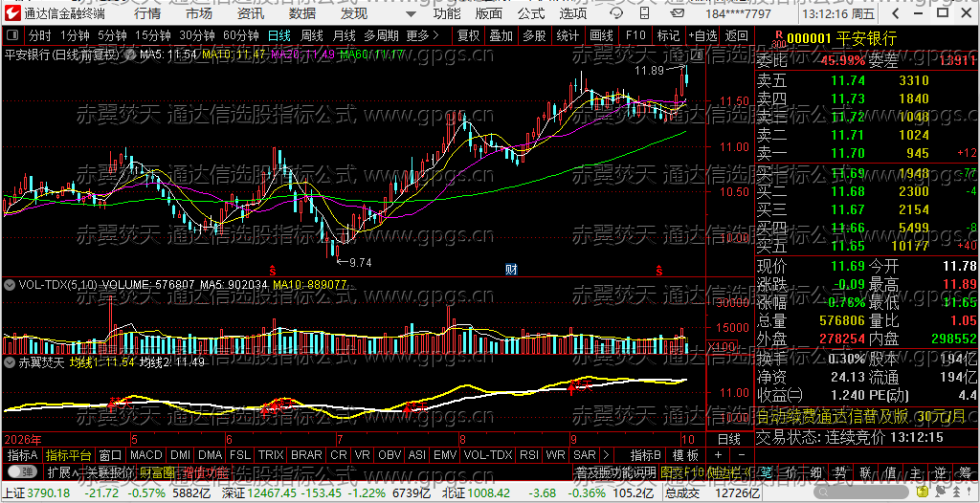The width and height of the screenshot is (980, 503).
Task: Zoom out chart with the − button
Action: tap(742, 455)
